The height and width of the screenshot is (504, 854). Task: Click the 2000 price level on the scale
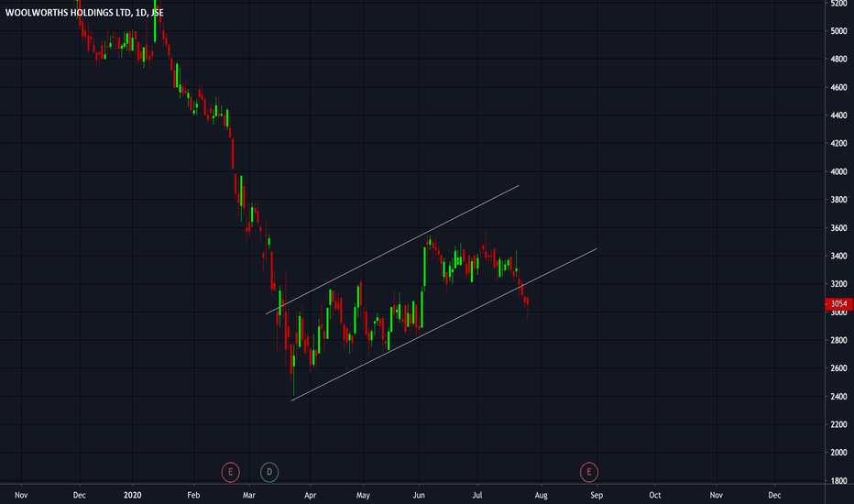(838, 453)
